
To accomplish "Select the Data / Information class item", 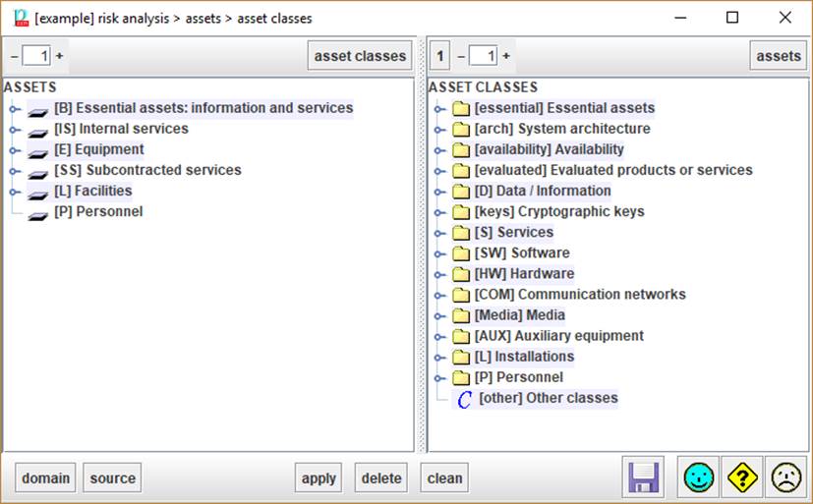I will point(542,192).
